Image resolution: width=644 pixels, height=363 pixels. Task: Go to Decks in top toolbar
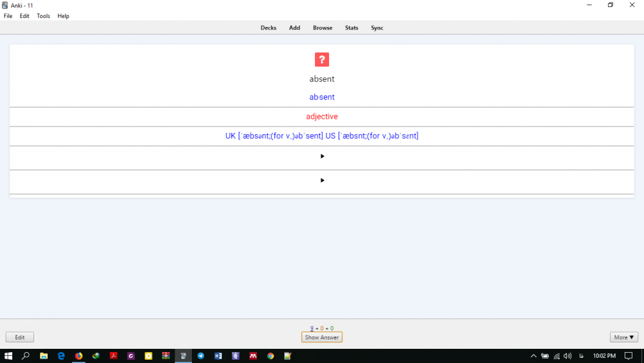269,28
